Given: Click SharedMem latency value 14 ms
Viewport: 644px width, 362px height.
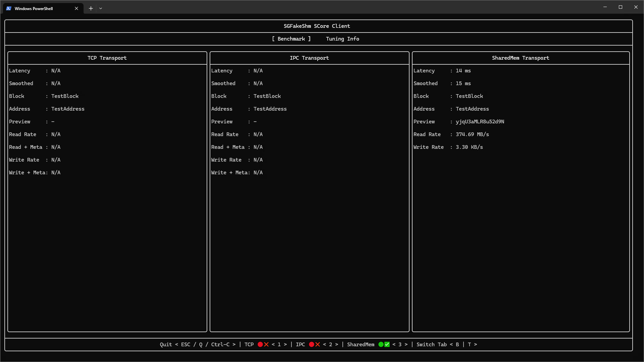Looking at the screenshot, I should pos(463,71).
